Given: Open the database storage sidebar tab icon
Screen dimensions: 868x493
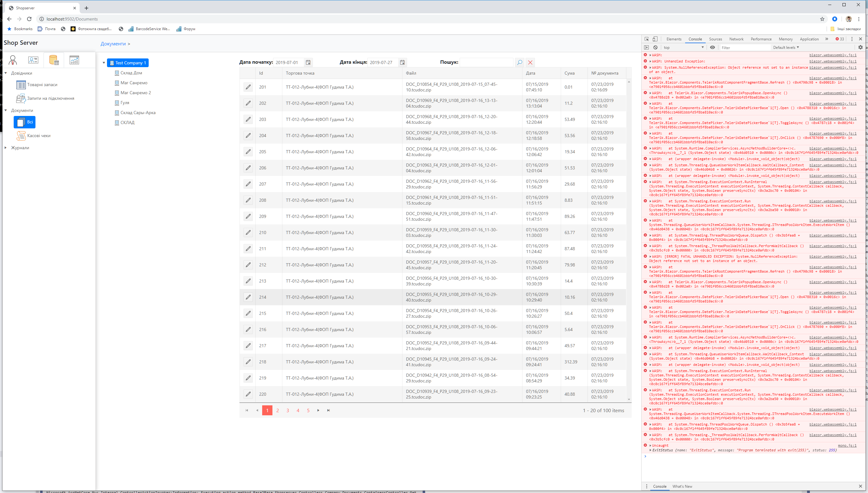Looking at the screenshot, I should click(x=54, y=60).
